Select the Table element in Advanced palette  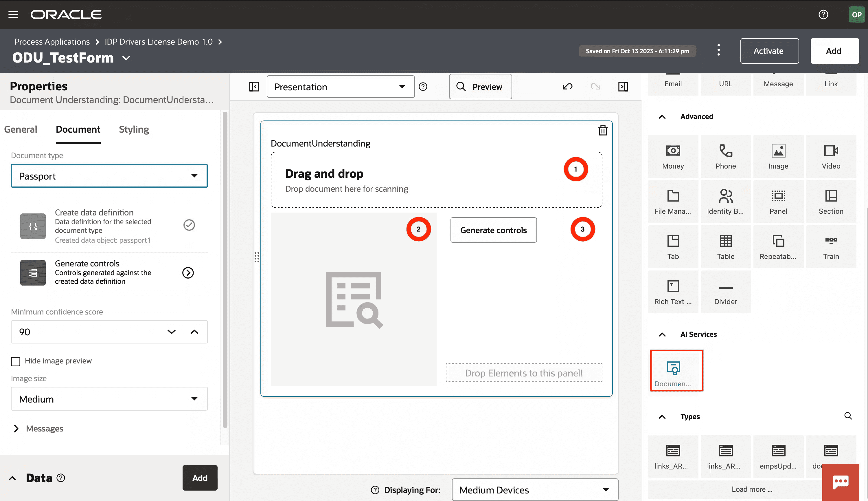[725, 246]
